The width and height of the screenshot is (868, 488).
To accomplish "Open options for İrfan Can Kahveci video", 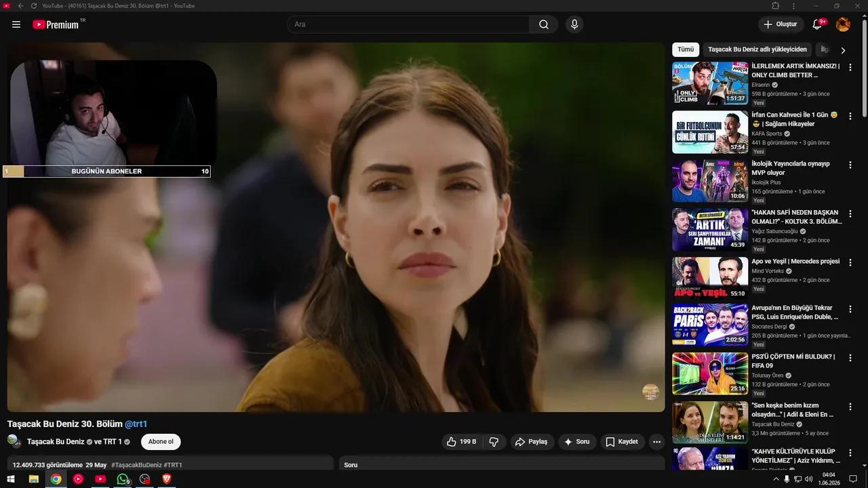I will (850, 116).
